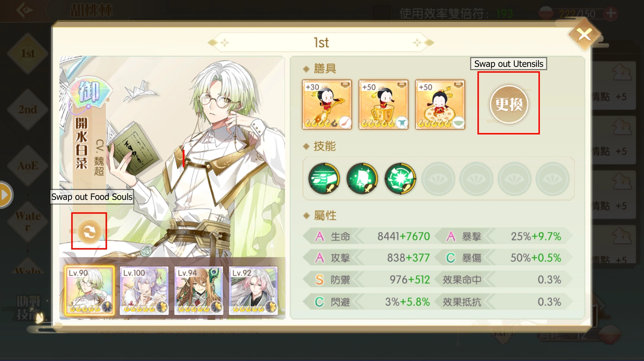
Task: Tap the last empty skill slot
Action: 553,179
